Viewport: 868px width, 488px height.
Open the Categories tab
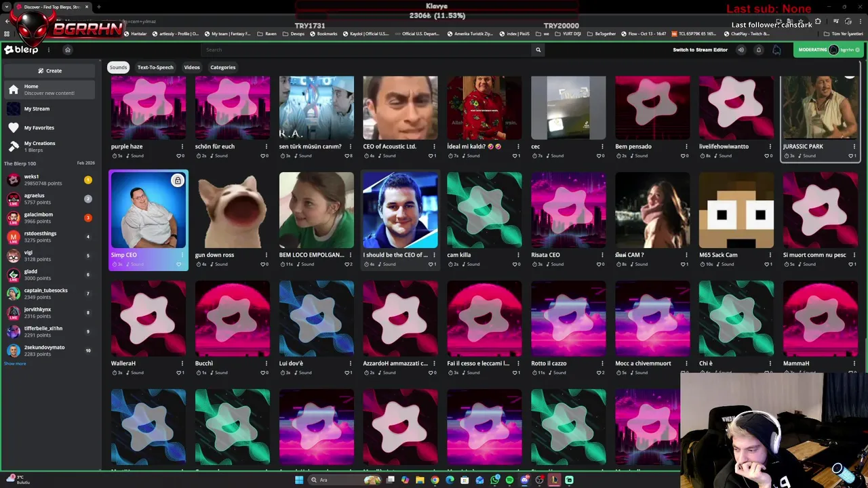click(222, 67)
